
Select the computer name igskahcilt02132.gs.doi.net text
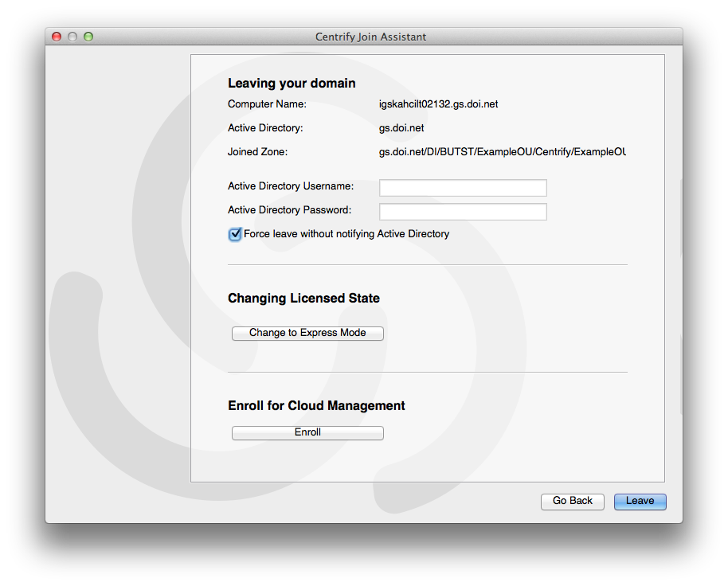pyautogui.click(x=438, y=104)
